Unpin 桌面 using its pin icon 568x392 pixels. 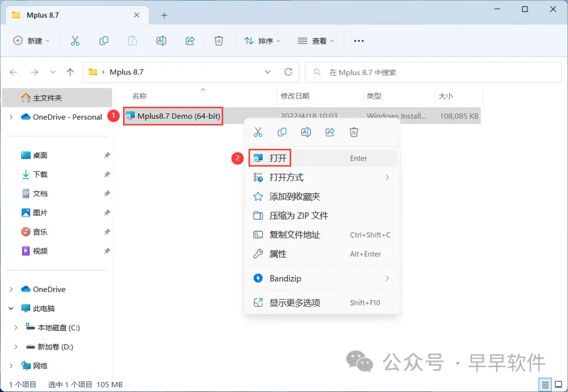click(107, 156)
